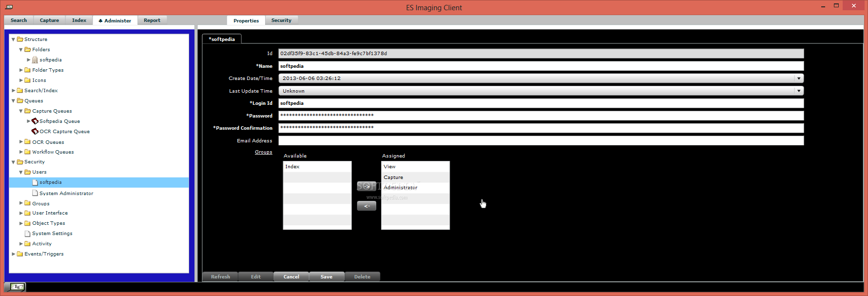This screenshot has height=296, width=868.
Task: Click the Password Confirmation field
Action: click(x=541, y=128)
